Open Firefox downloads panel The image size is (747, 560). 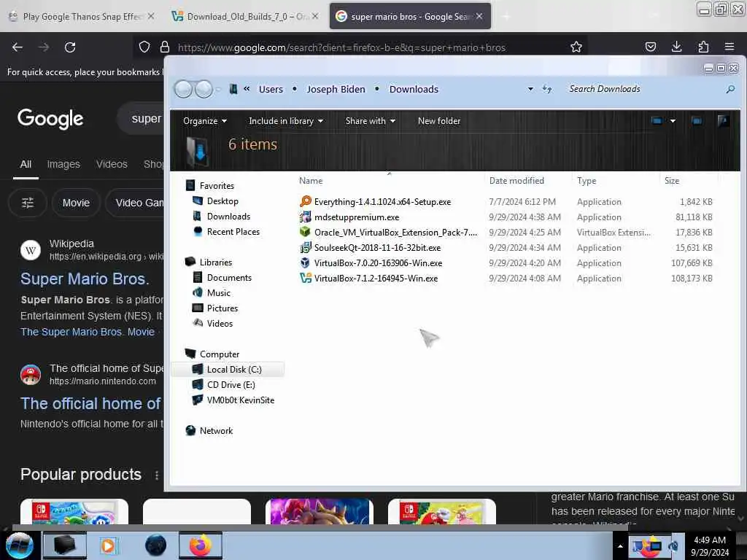point(676,47)
